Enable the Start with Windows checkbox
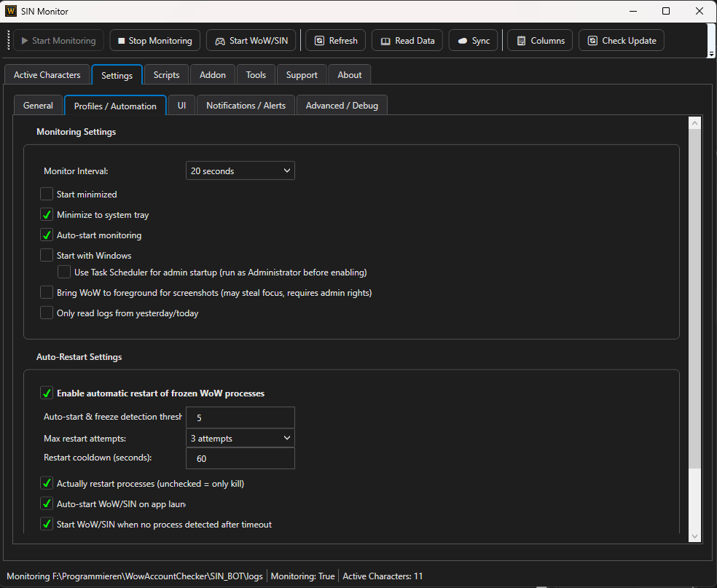717x588 pixels. tap(47, 256)
